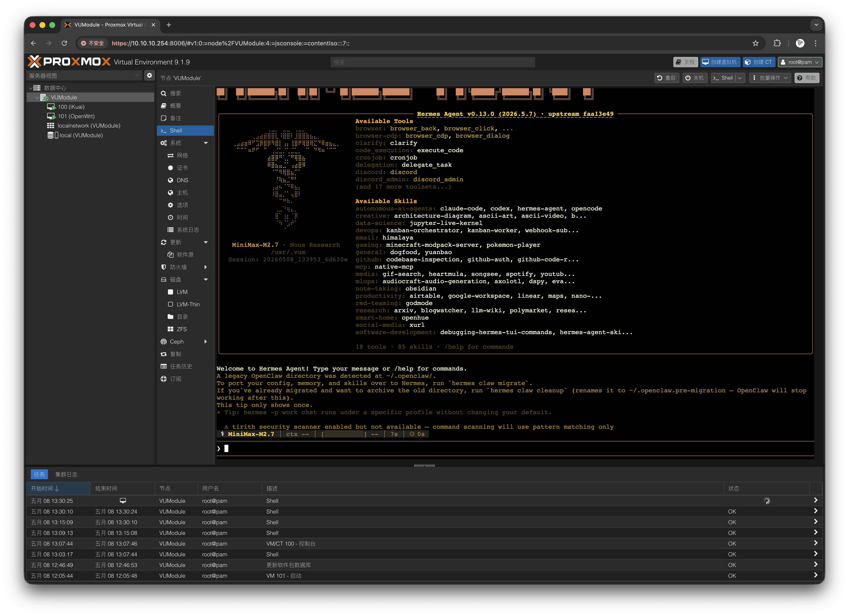Switch to the 集群日志 tab
The image size is (849, 616).
coord(66,474)
